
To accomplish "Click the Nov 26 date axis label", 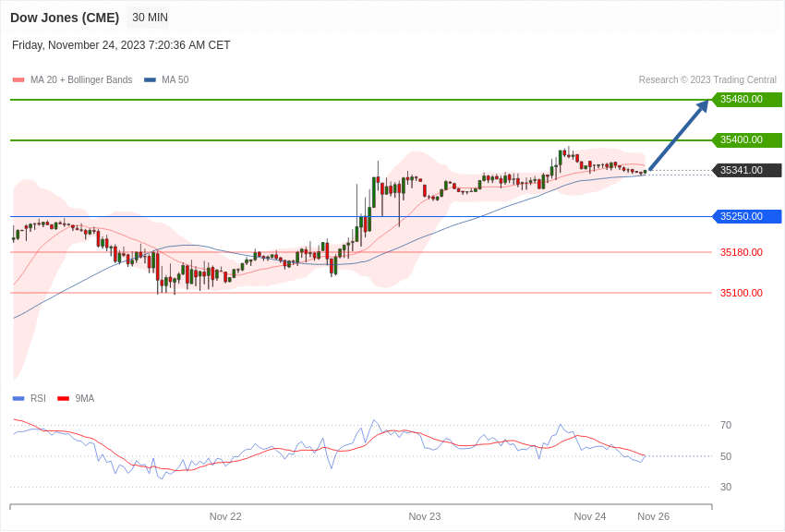I will (653, 516).
